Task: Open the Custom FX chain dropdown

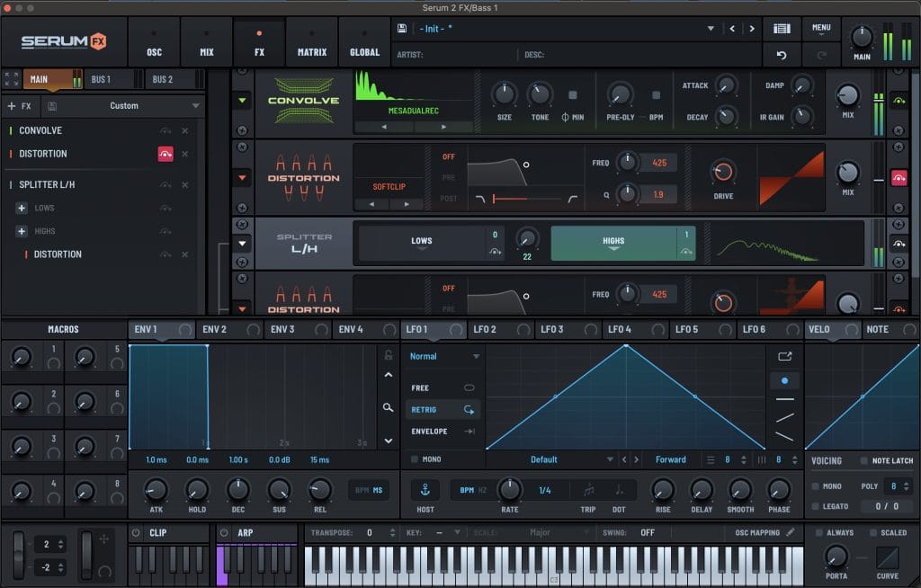Action: 195,106
